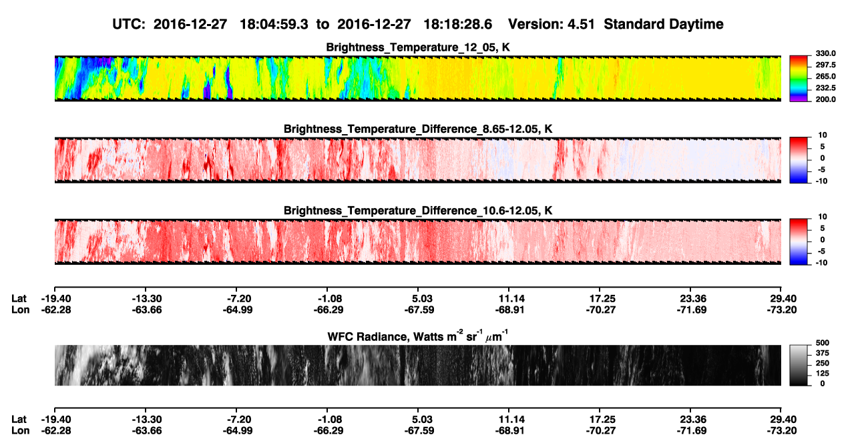Click the 10.6-12.05 difference image strip
868x445 pixels.
point(418,242)
